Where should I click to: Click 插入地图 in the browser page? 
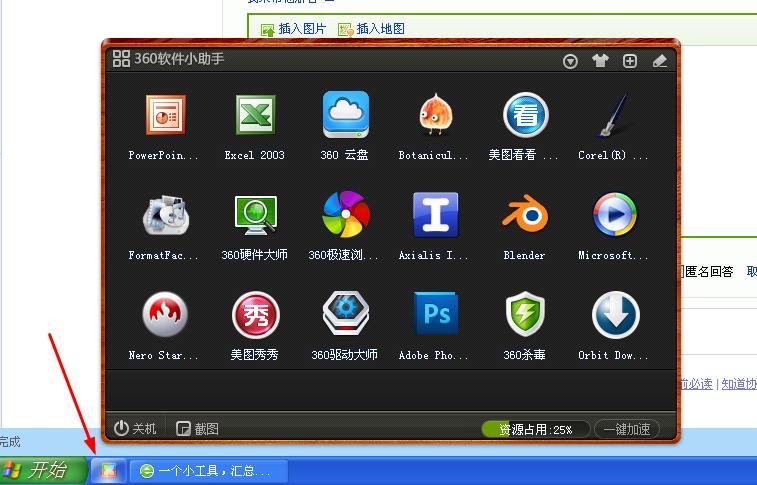(x=371, y=29)
